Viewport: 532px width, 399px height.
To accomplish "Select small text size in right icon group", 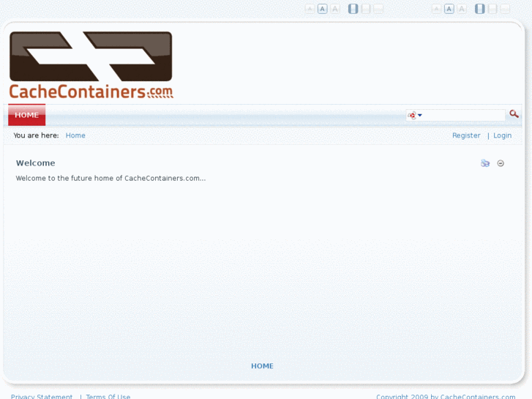I will (x=436, y=9).
